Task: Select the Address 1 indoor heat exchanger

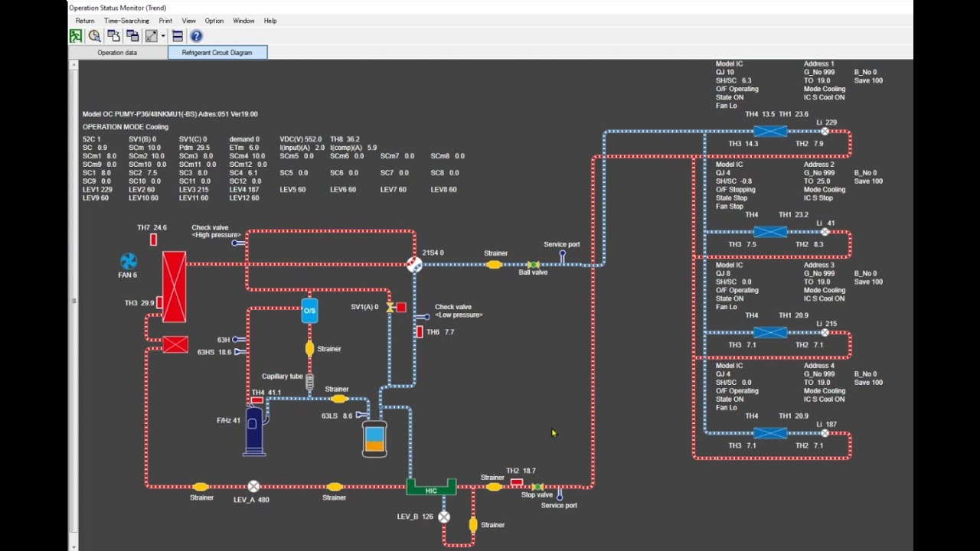Action: tap(770, 131)
